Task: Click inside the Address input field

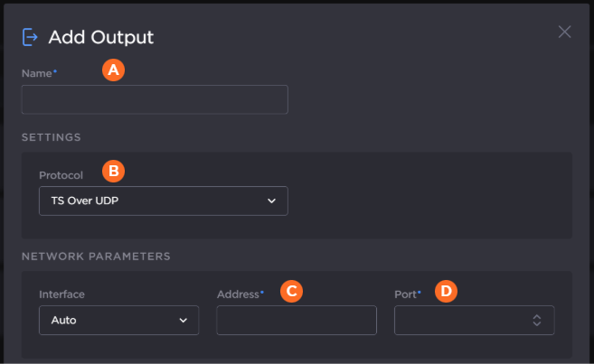Action: coord(297,320)
